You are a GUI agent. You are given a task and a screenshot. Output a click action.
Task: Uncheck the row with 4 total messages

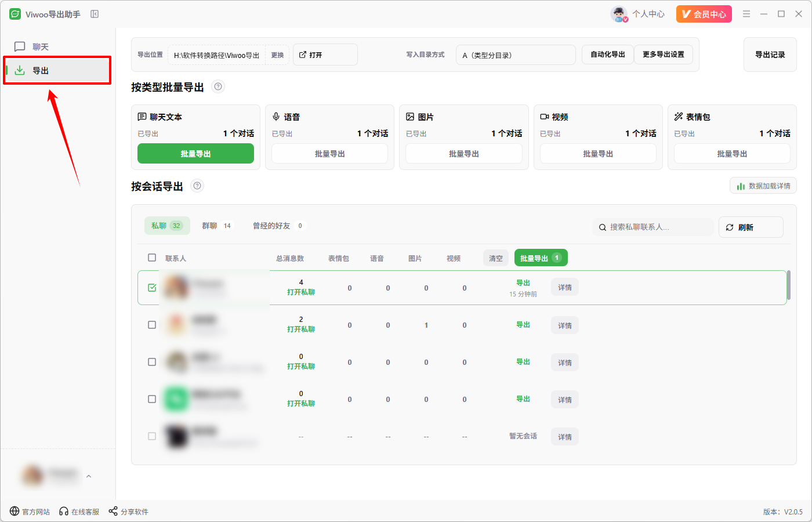click(x=152, y=288)
